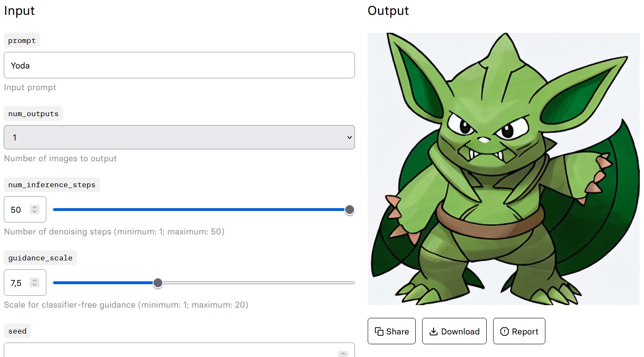This screenshot has height=357, width=644.
Task: Click the 'seed' parameter label
Action: click(x=17, y=331)
